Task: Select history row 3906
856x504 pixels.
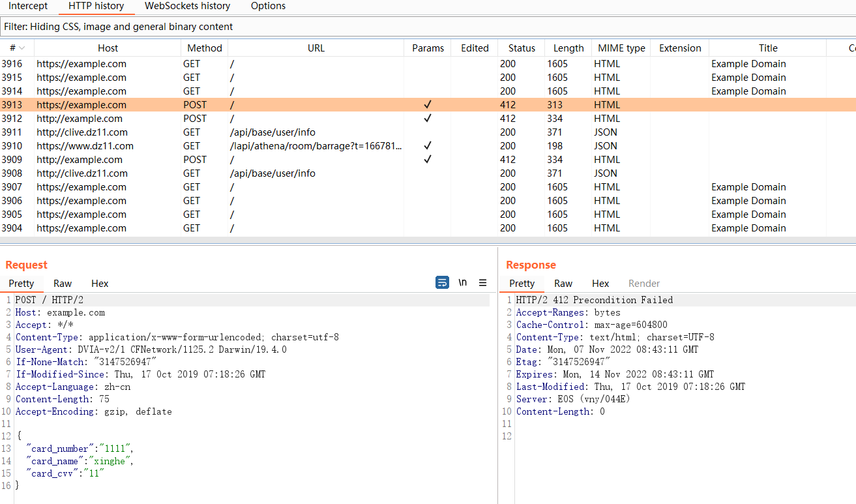Action: pyautogui.click(x=428, y=201)
